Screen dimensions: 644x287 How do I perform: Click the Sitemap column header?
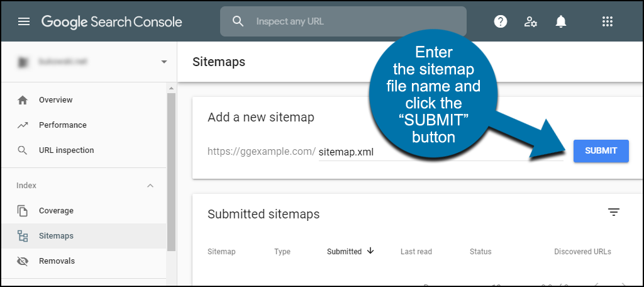221,252
